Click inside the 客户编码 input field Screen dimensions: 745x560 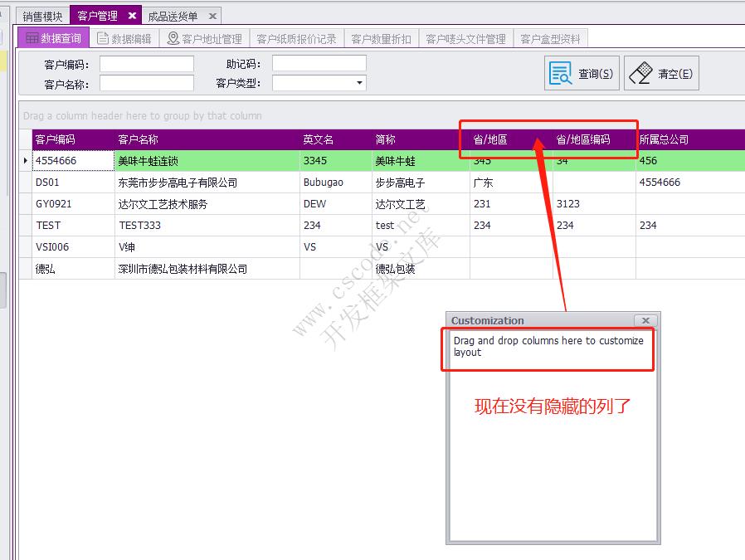pyautogui.click(x=146, y=61)
